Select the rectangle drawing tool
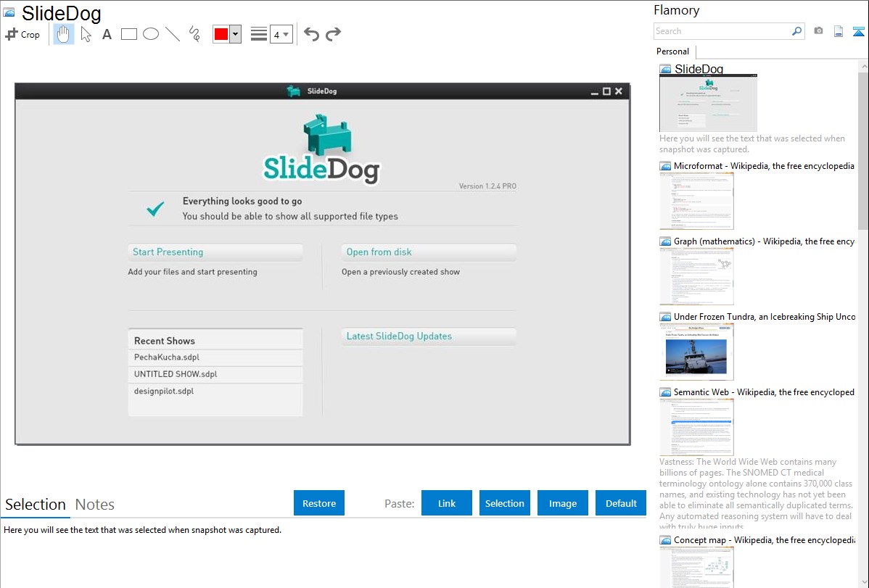The image size is (869, 588). pyautogui.click(x=128, y=34)
